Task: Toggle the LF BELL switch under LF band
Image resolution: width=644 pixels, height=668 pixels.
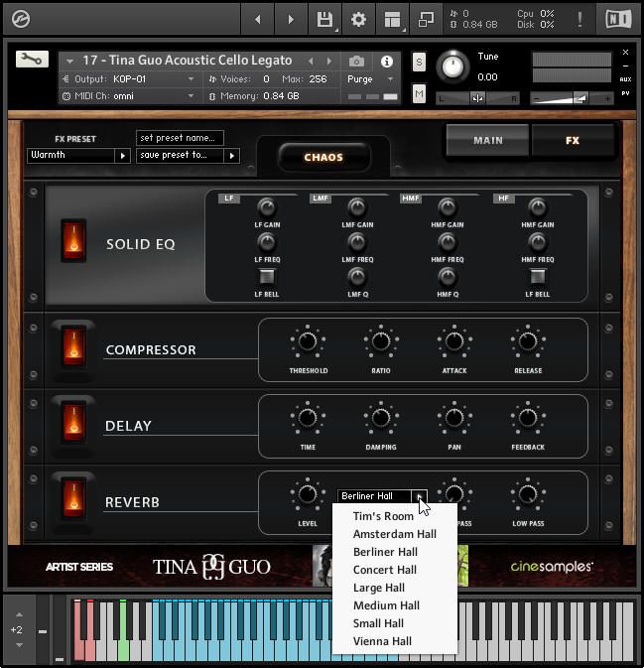Action: 267,277
